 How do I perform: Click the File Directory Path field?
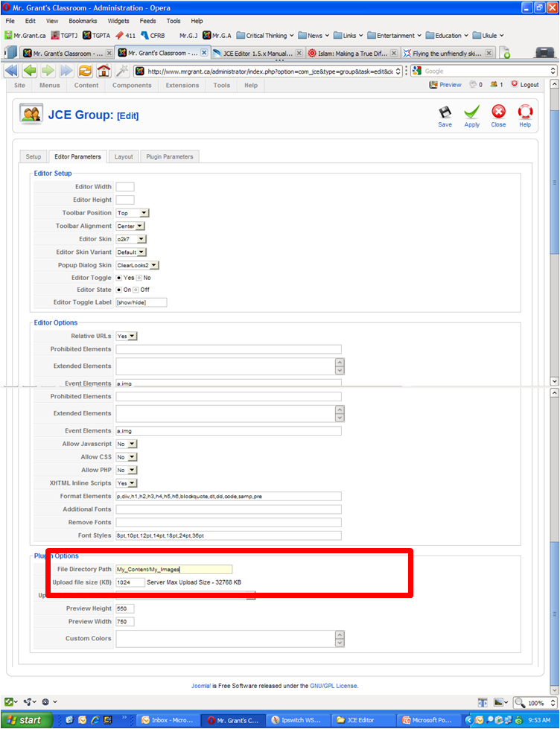coord(174,569)
